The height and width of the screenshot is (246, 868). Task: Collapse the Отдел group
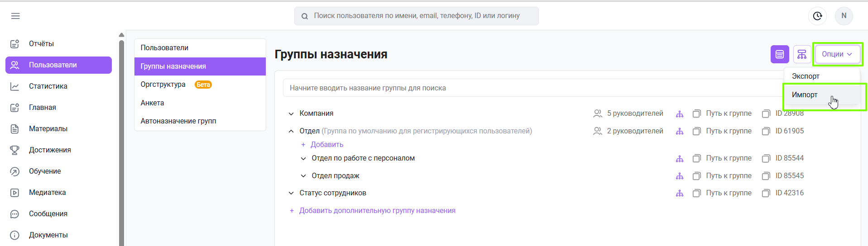(x=291, y=132)
